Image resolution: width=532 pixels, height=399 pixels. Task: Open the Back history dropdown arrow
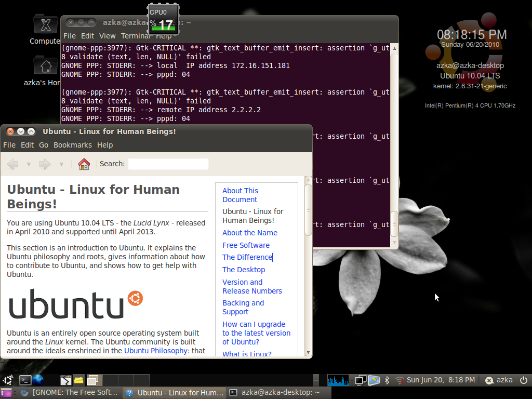(29, 165)
